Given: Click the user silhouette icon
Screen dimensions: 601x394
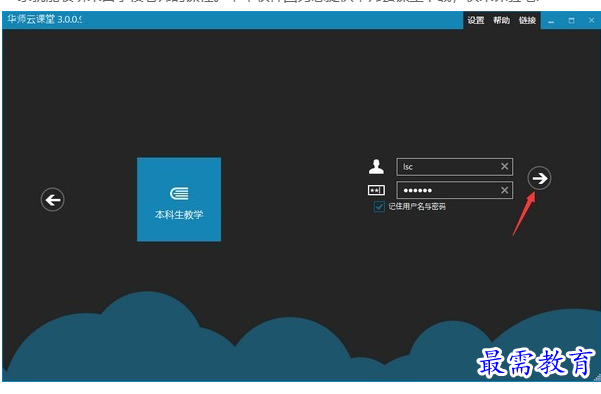Looking at the screenshot, I should coord(376,167).
